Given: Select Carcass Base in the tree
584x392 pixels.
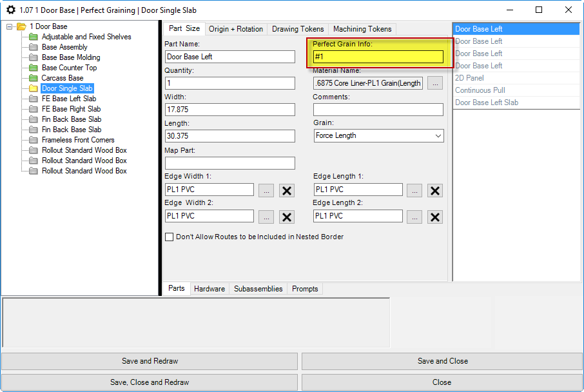Looking at the screenshot, I should pyautogui.click(x=62, y=78).
